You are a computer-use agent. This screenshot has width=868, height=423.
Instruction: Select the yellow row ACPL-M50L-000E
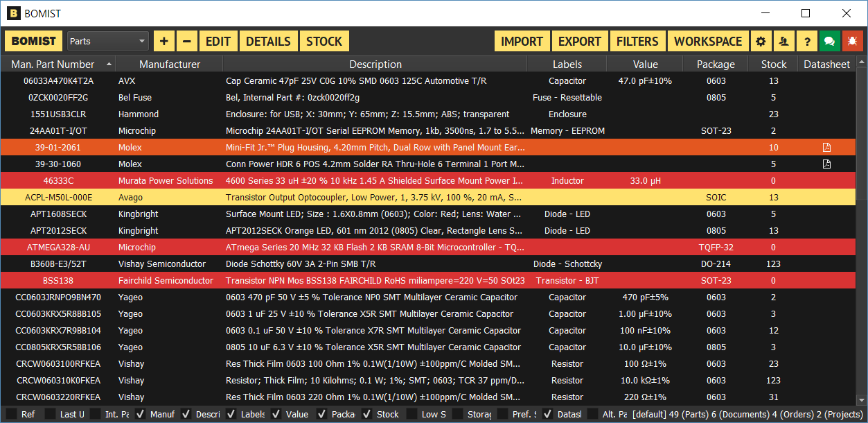427,198
